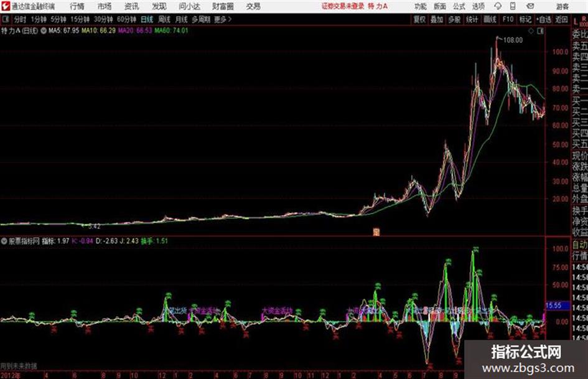This screenshot has height=379, width=588.
Task: Open the F10 company info button
Action: [x=508, y=19]
